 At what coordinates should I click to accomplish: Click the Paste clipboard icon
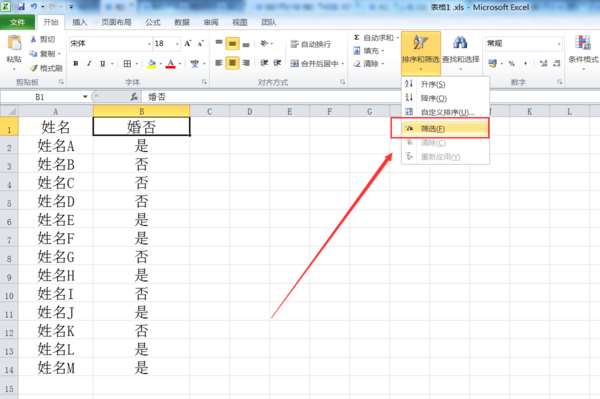coord(15,43)
